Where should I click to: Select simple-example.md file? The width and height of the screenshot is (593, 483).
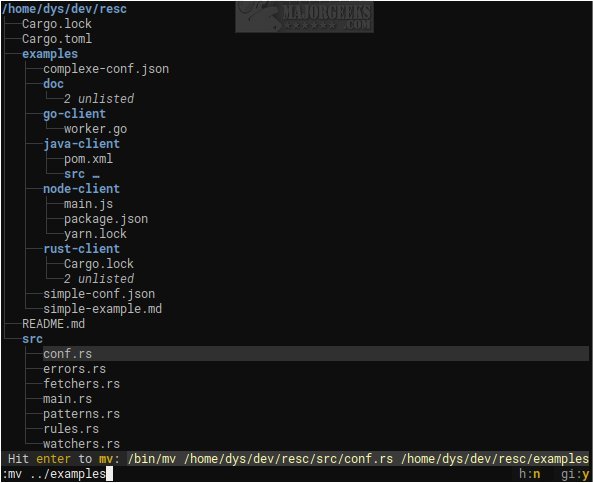[102, 309]
